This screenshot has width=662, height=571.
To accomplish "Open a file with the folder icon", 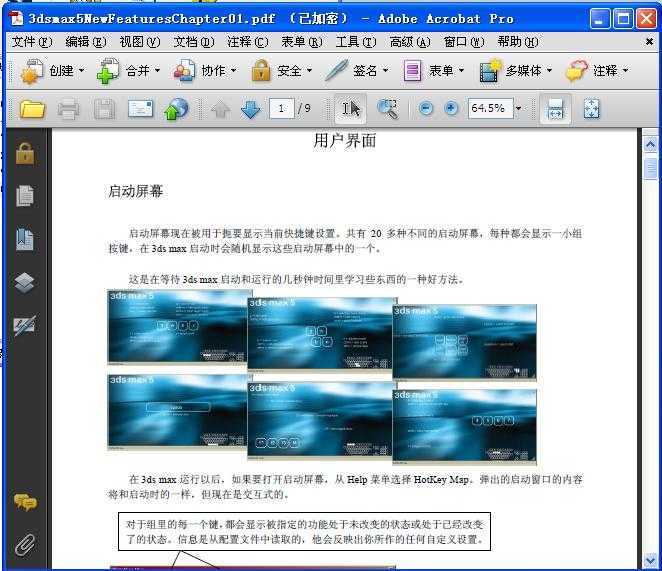I will 32,109.
